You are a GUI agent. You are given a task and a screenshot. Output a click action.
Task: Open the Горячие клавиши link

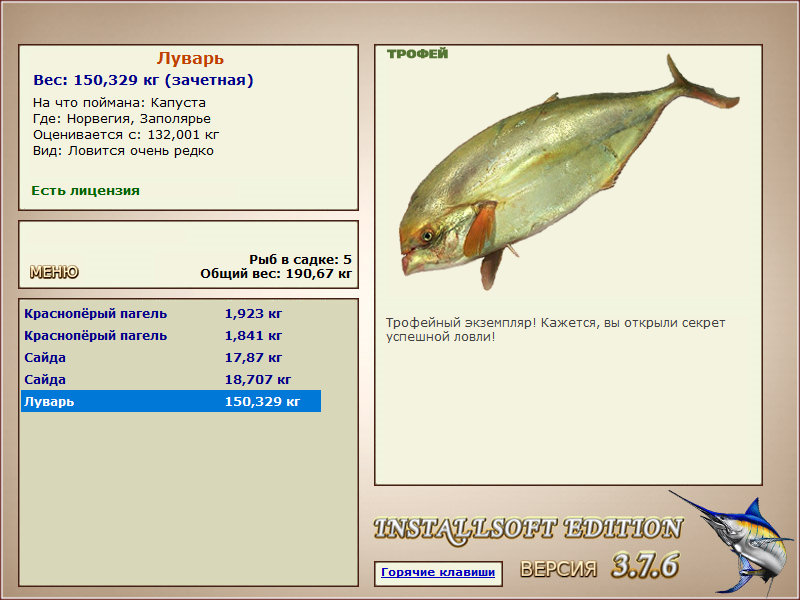pos(438,572)
